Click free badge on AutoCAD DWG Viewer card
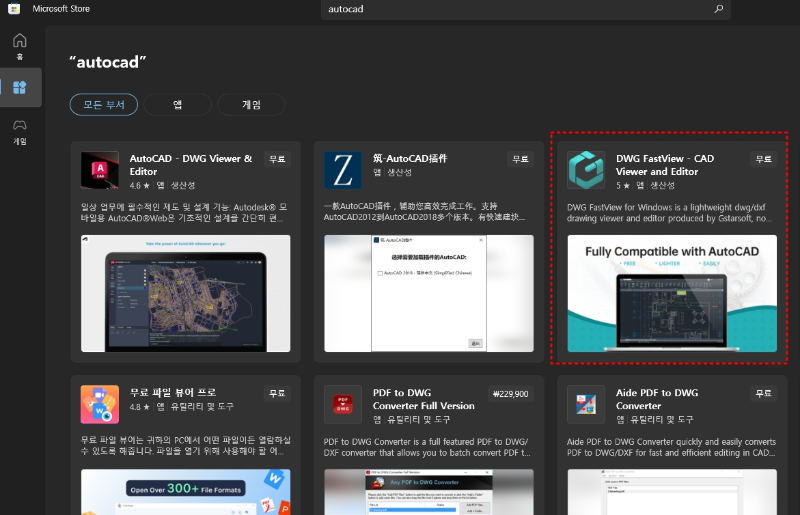Image resolution: width=800 pixels, height=515 pixels. click(277, 159)
